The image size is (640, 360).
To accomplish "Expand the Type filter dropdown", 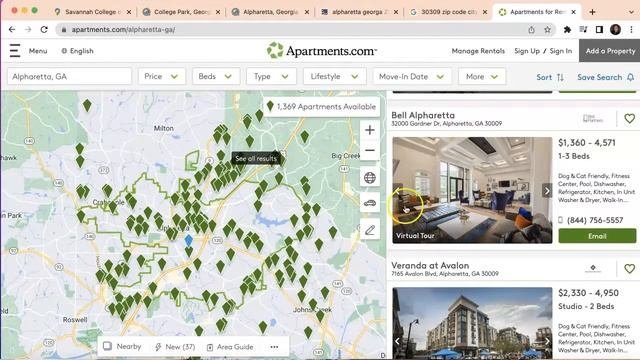I will click(271, 76).
